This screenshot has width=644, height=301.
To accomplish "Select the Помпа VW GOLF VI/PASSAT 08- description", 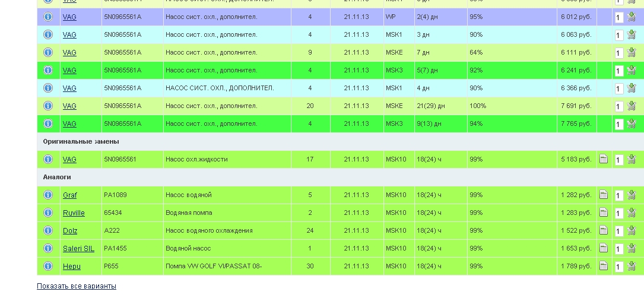I will (x=214, y=266).
